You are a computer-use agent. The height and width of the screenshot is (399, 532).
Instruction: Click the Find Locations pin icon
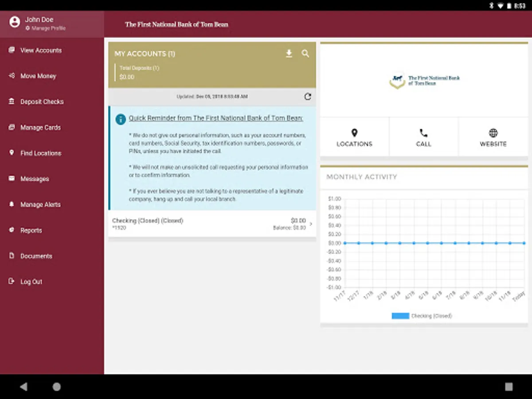12,153
